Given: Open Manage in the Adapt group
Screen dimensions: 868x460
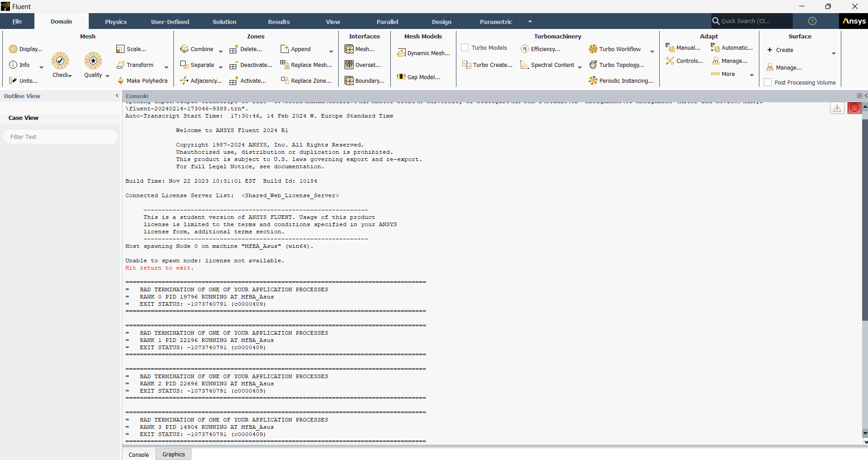Looking at the screenshot, I should click(729, 61).
